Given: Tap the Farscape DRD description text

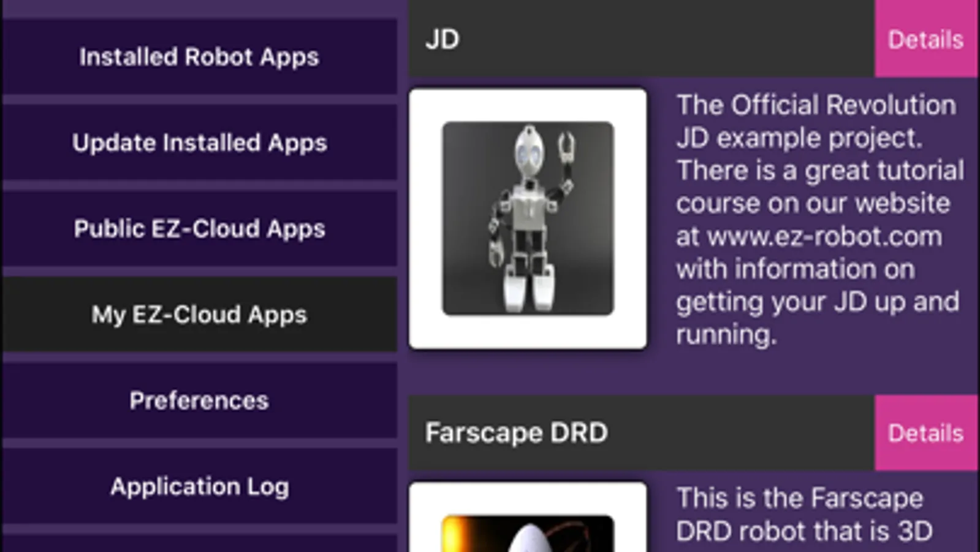Looking at the screenshot, I should click(x=804, y=515).
